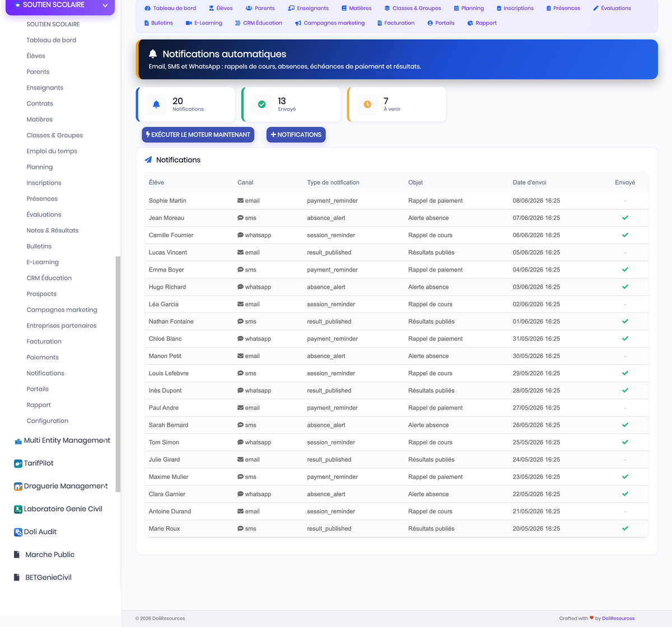The height and width of the screenshot is (627, 672).
Task: Click the name Maxime Muller
Action: (169, 477)
